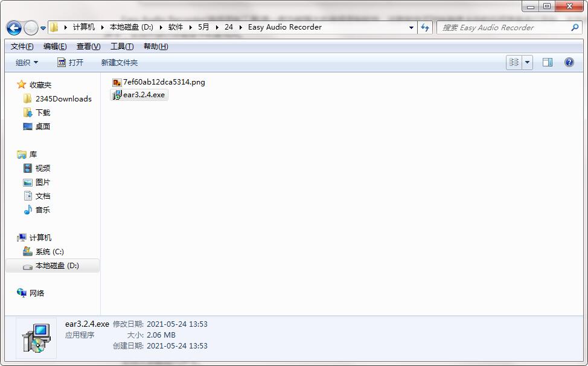Open the 工具(T) menu
This screenshot has height=366, width=588.
tap(122, 46)
